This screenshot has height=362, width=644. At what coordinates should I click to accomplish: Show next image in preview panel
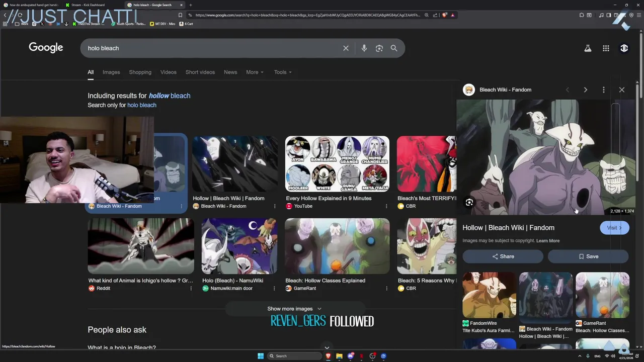[x=585, y=89]
